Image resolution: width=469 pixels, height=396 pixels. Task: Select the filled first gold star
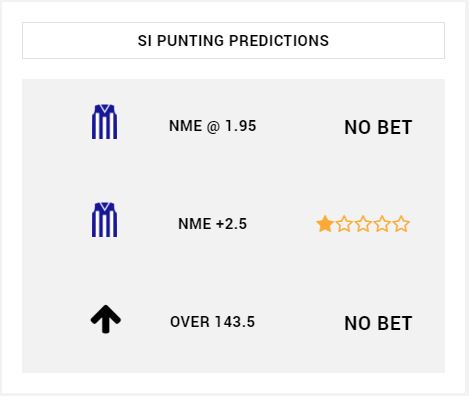tap(325, 224)
